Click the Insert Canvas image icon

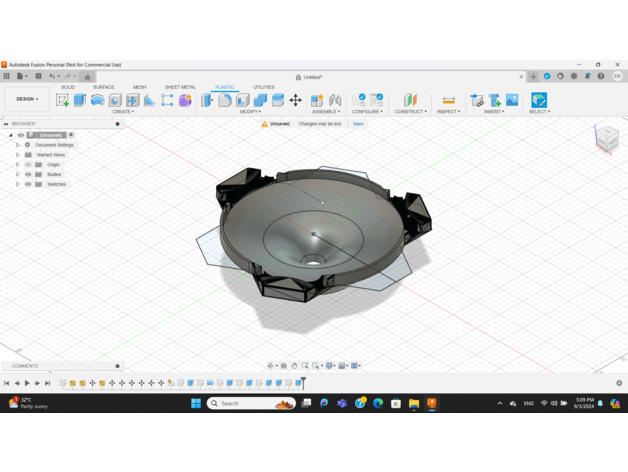(x=512, y=100)
